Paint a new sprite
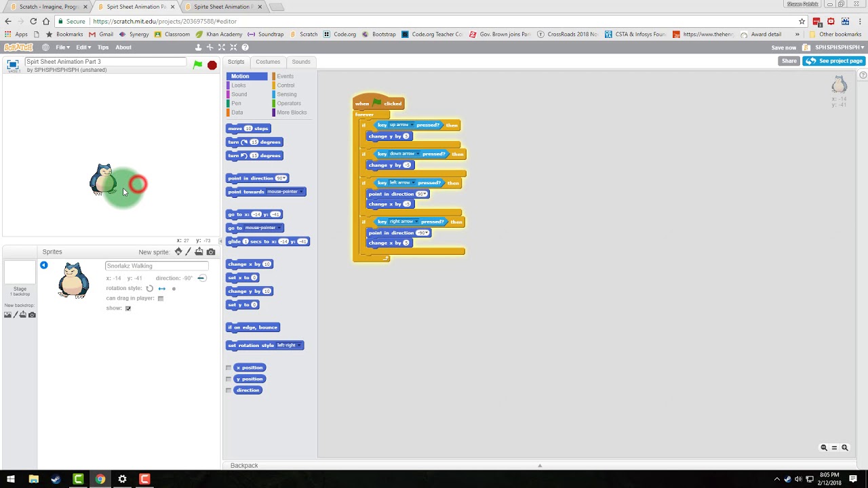The height and width of the screenshot is (488, 868). (189, 251)
